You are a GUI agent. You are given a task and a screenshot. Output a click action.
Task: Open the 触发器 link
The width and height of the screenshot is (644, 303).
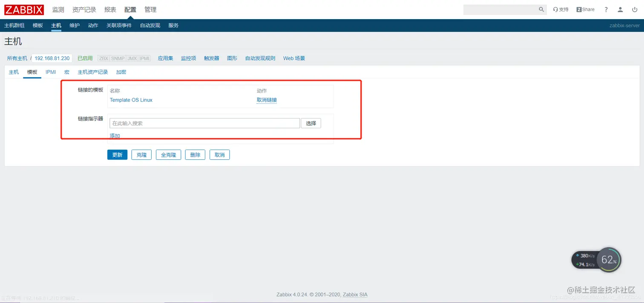click(x=212, y=58)
